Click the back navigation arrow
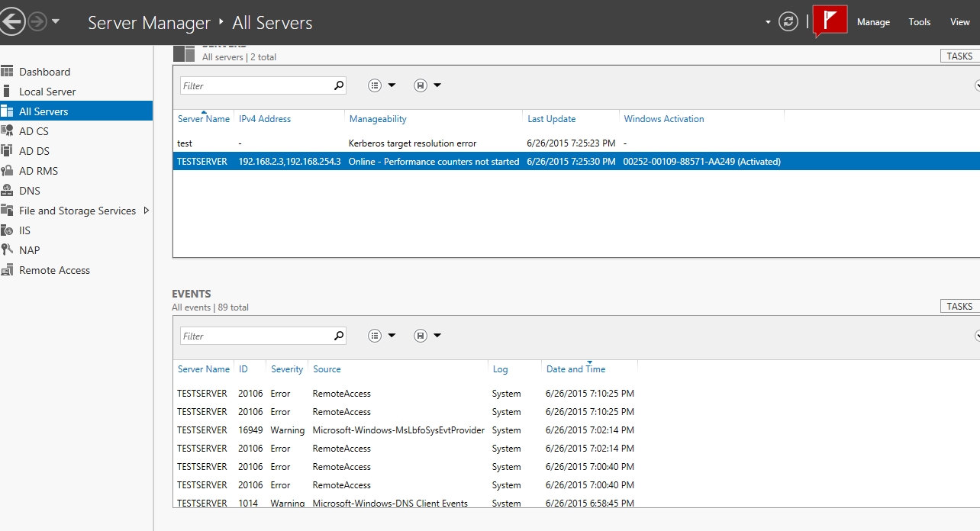The height and width of the screenshot is (531, 980). [x=11, y=22]
